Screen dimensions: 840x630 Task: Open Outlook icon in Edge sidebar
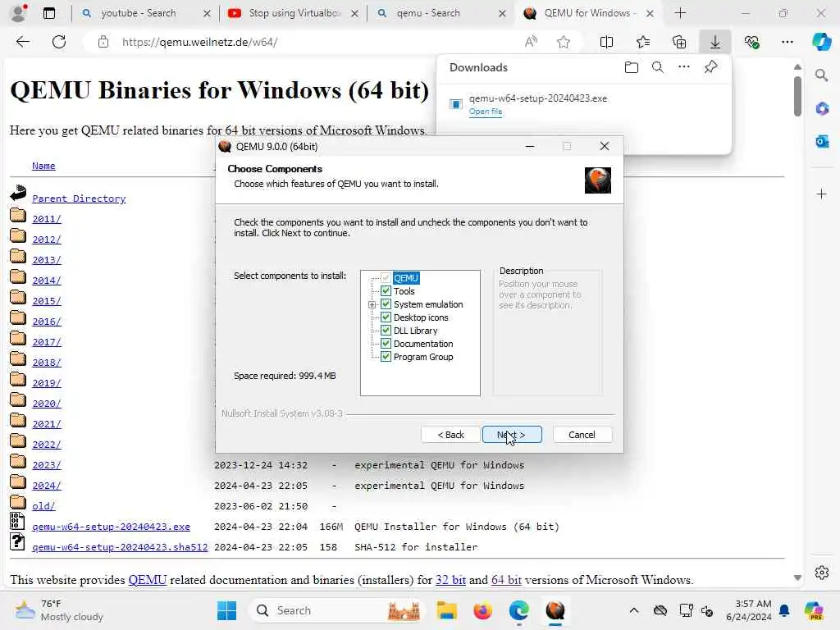click(822, 141)
